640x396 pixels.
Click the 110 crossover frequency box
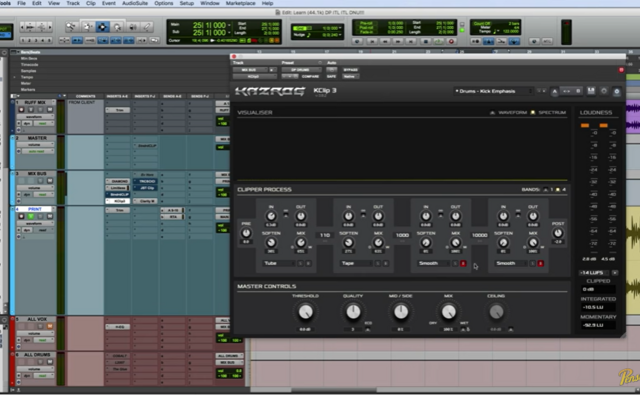pos(325,236)
